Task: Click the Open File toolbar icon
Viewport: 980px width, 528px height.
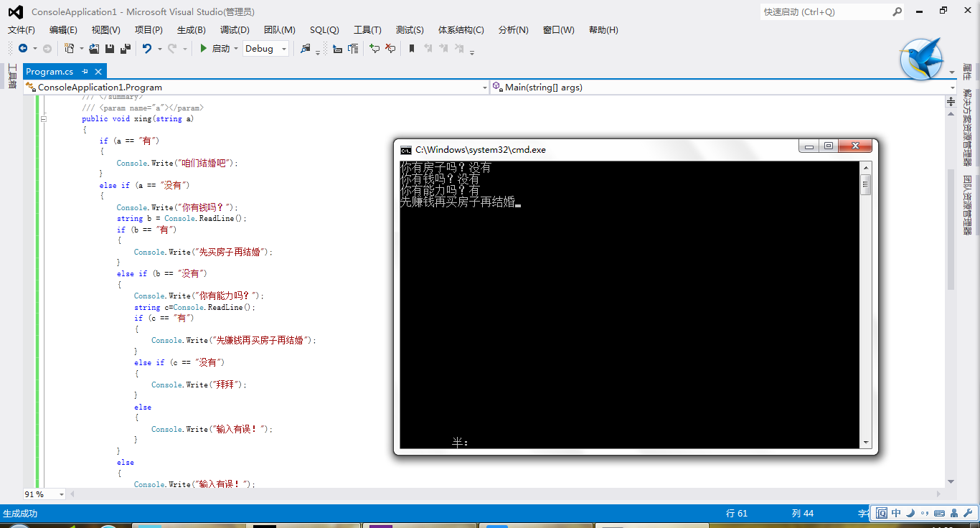Action: [x=94, y=48]
